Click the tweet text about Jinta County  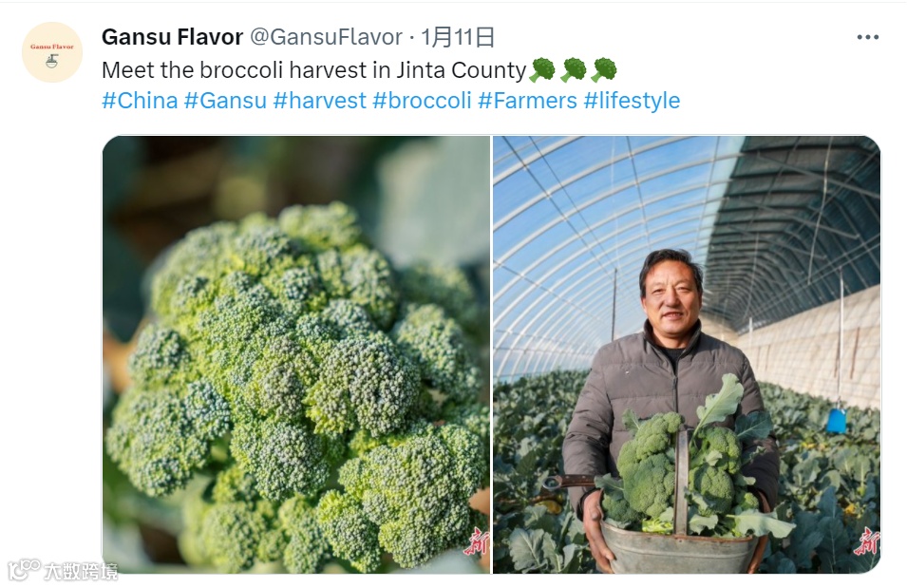pyautogui.click(x=313, y=70)
